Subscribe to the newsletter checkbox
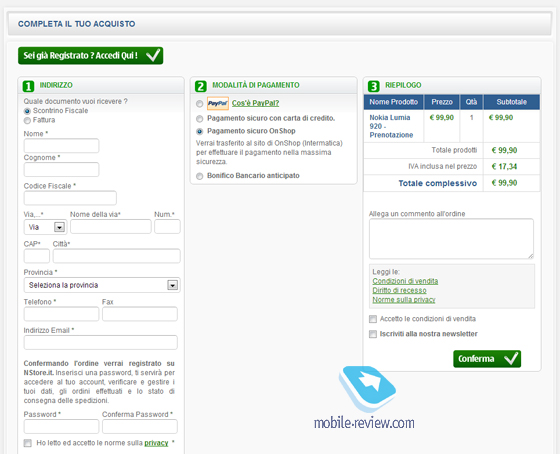The height and width of the screenshot is (454, 560). click(373, 334)
